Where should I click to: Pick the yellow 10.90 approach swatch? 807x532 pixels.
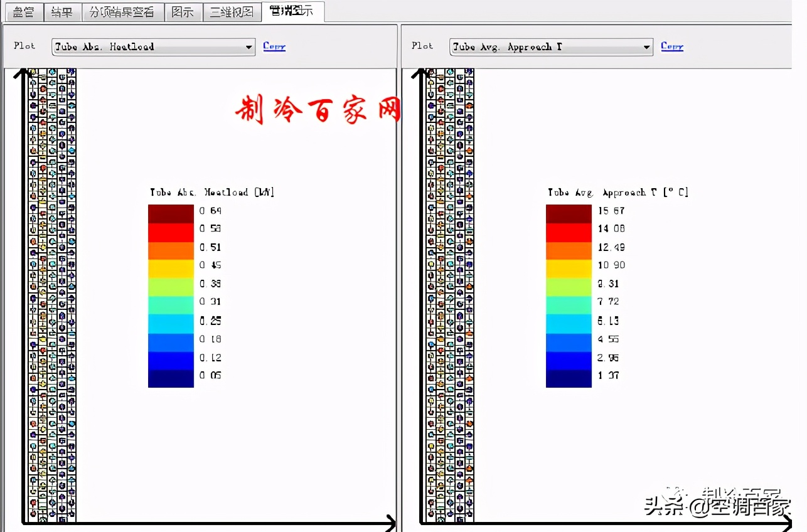[x=569, y=269]
